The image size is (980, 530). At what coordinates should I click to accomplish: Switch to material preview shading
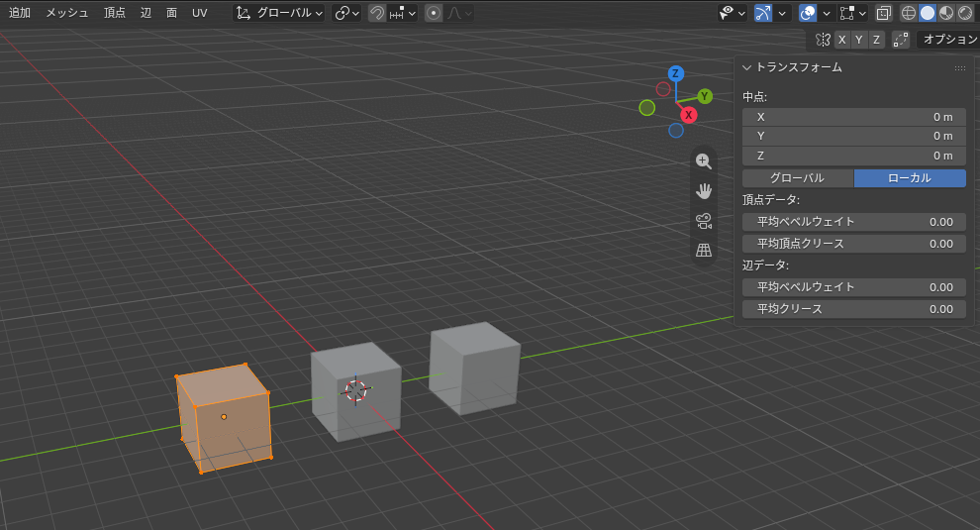946,13
